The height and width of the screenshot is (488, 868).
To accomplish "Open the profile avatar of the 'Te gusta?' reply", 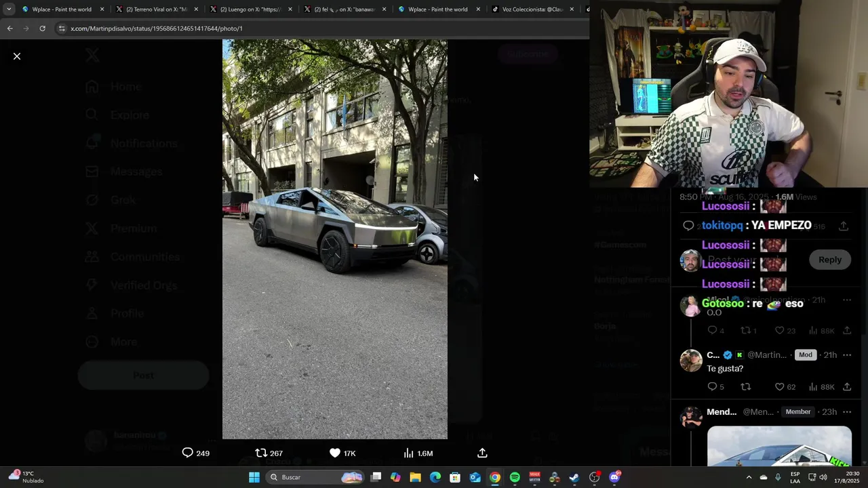I will tap(691, 361).
